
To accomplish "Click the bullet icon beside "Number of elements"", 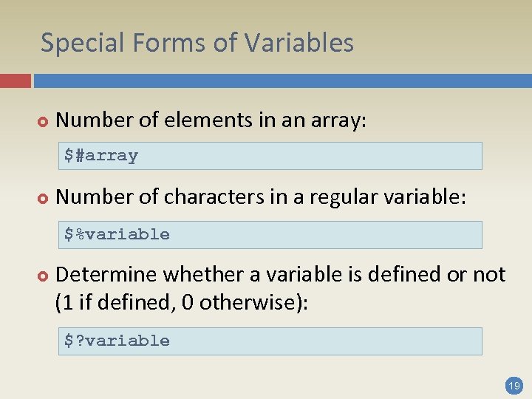I will pyautogui.click(x=41, y=122).
